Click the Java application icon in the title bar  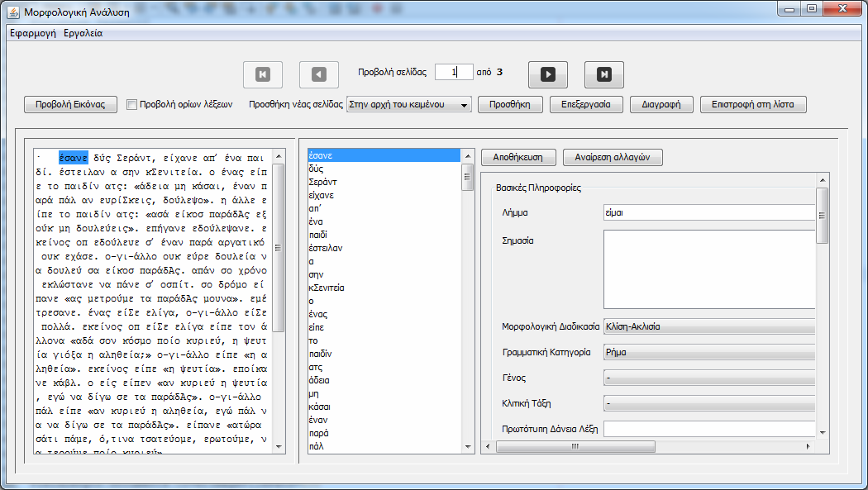point(12,12)
